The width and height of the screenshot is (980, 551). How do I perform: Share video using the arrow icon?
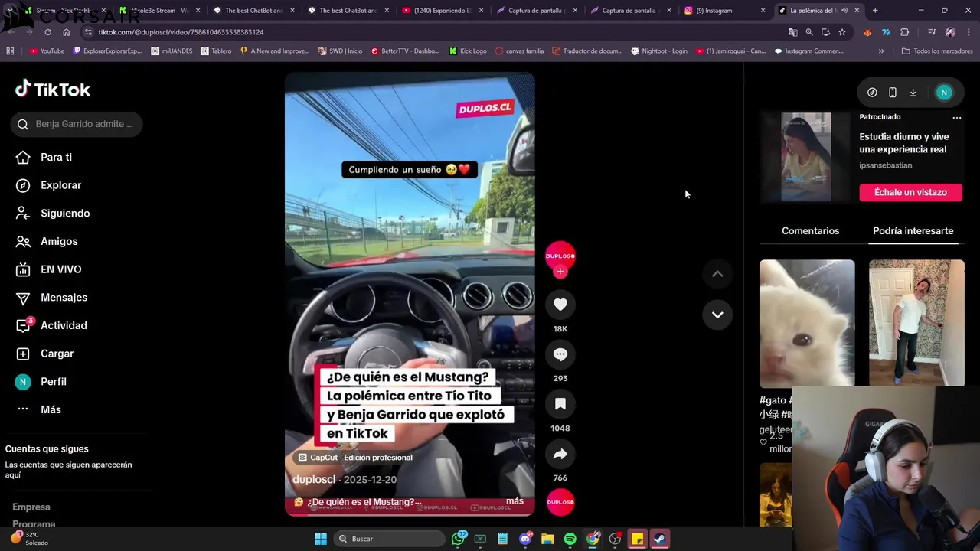[560, 454]
